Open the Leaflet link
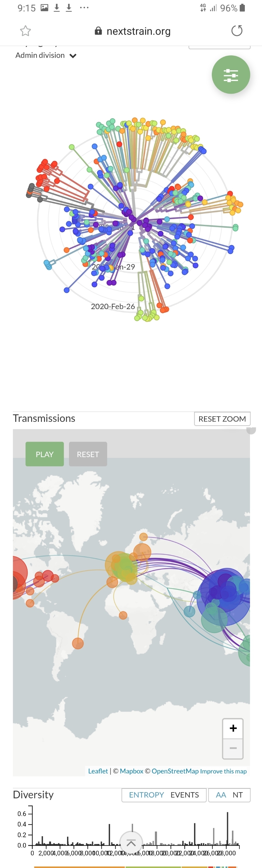Image resolution: width=262 pixels, height=868 pixels. (x=98, y=771)
